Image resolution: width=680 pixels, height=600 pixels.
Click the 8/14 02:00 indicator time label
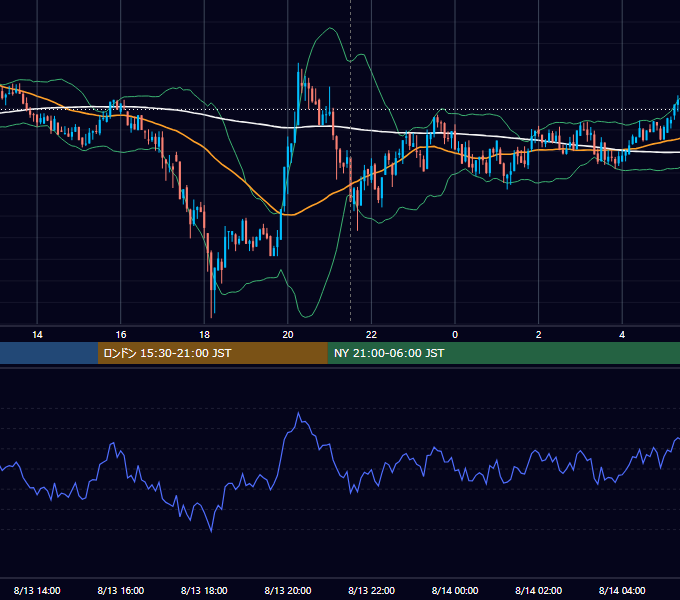pos(538,590)
